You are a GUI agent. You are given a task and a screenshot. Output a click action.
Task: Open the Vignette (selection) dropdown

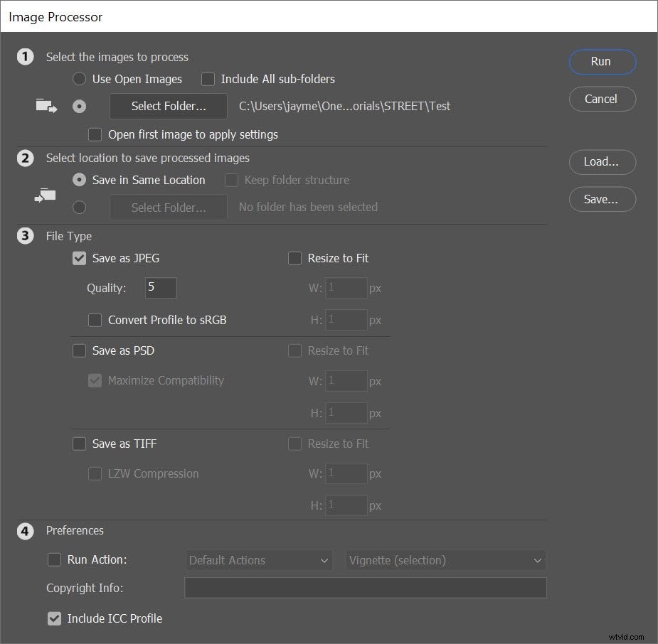pyautogui.click(x=445, y=560)
